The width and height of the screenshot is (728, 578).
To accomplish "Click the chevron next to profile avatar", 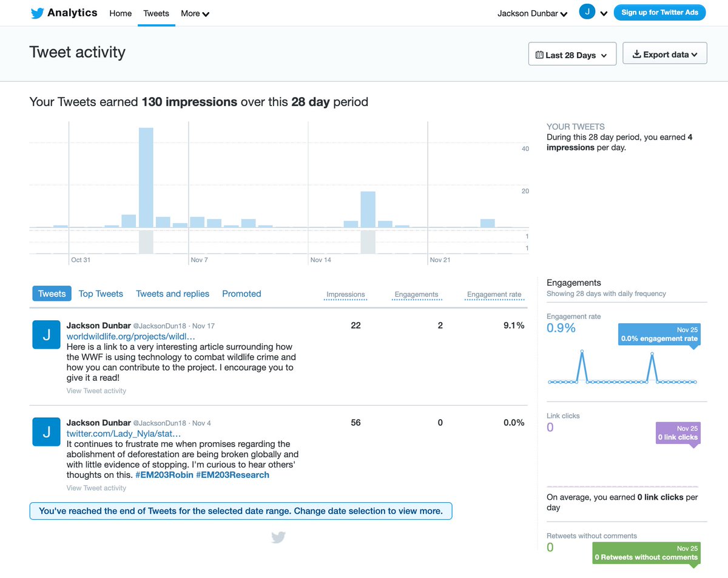I will point(604,13).
